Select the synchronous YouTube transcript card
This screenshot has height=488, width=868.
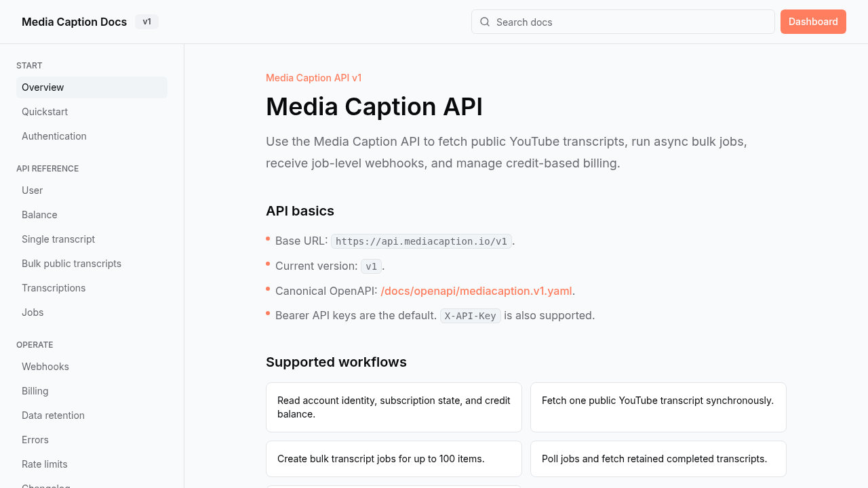[658, 407]
